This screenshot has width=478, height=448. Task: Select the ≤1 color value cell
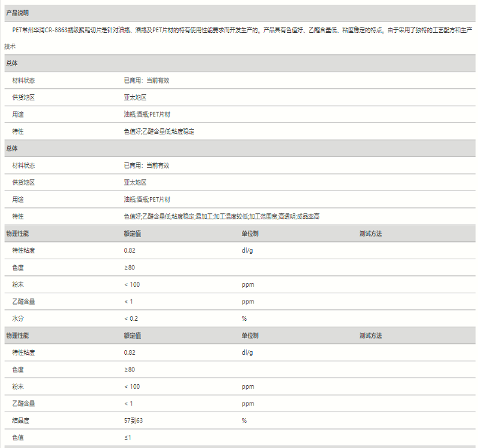(x=127, y=437)
